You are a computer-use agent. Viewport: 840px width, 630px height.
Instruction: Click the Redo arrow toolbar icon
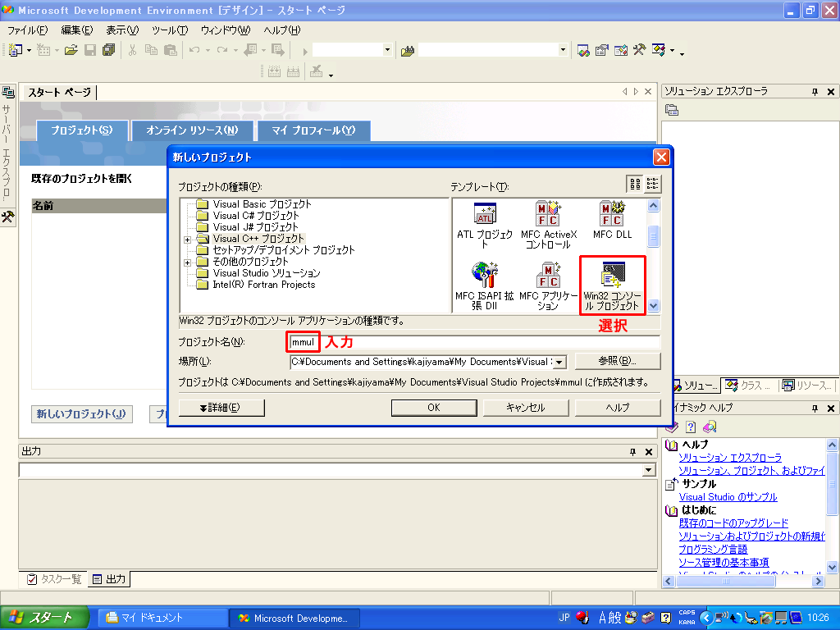pyautogui.click(x=221, y=50)
